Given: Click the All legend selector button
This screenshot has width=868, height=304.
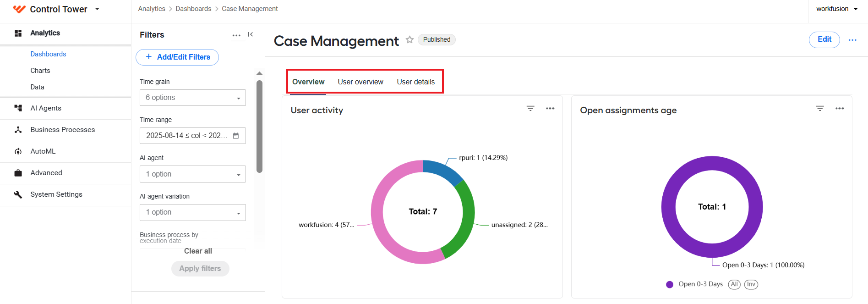Looking at the screenshot, I should 734,284.
